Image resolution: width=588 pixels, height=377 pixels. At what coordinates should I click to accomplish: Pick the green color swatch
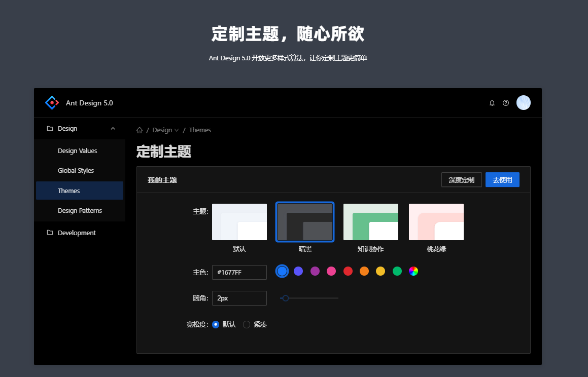(397, 271)
